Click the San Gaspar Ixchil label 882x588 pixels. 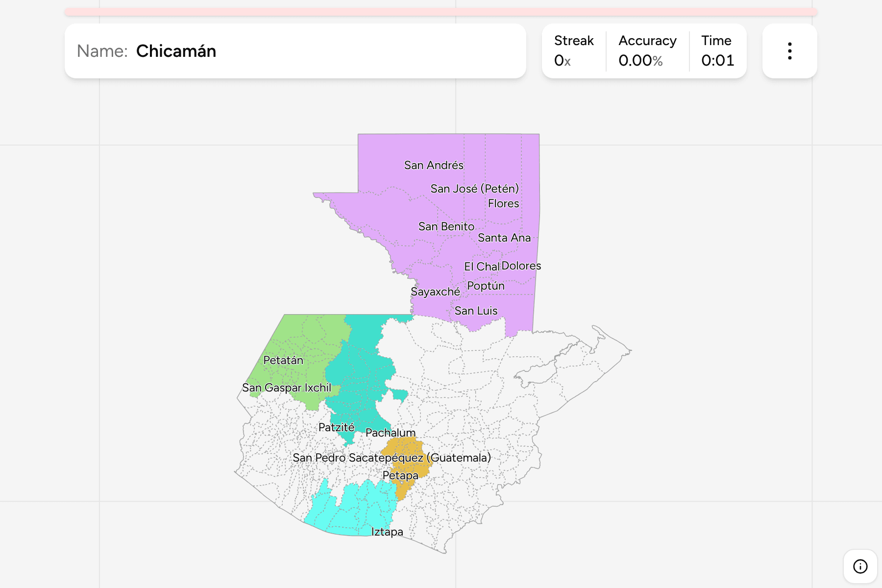pos(287,388)
